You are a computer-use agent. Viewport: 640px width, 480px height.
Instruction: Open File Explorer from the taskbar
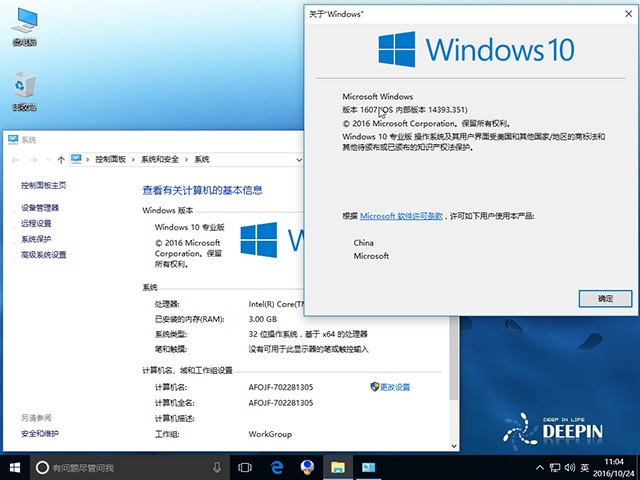[x=339, y=467]
